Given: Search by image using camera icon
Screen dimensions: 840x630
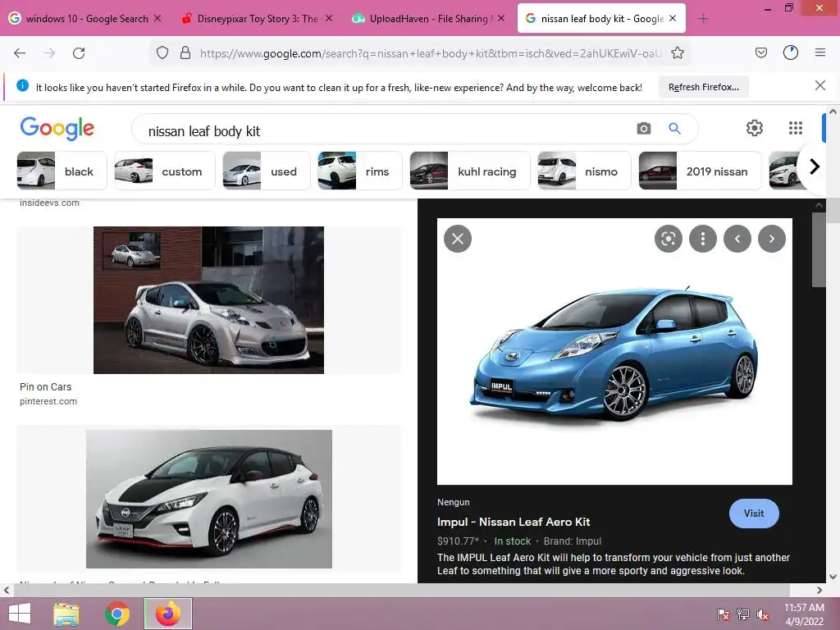Looking at the screenshot, I should pyautogui.click(x=643, y=129).
